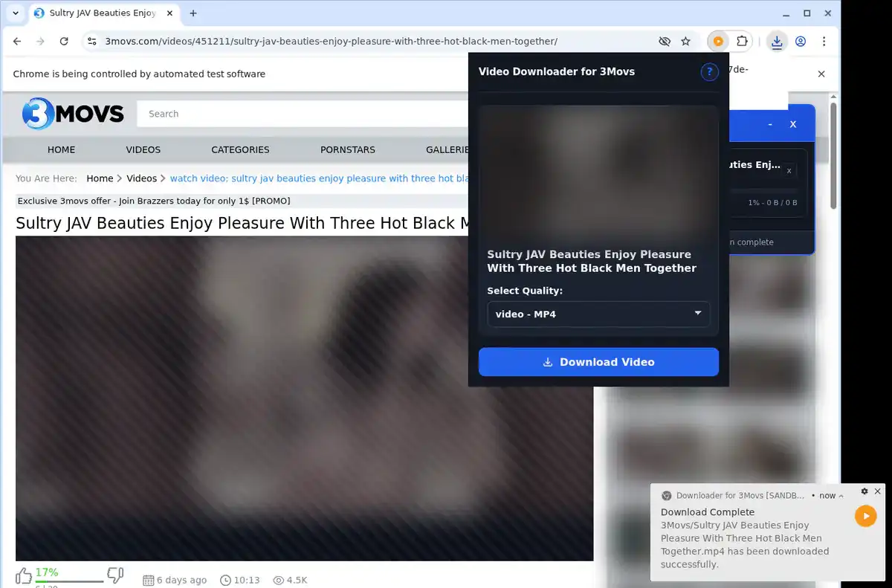Open the CATEGORIES navigation item

click(x=240, y=149)
